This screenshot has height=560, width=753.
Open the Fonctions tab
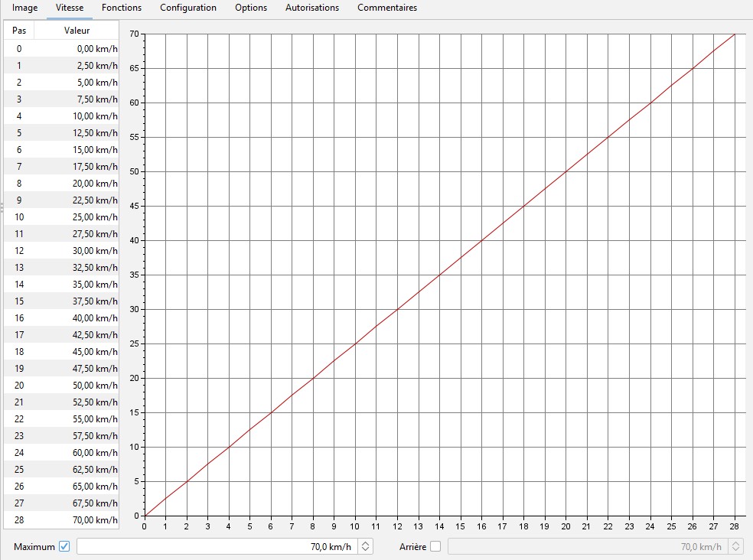122,8
